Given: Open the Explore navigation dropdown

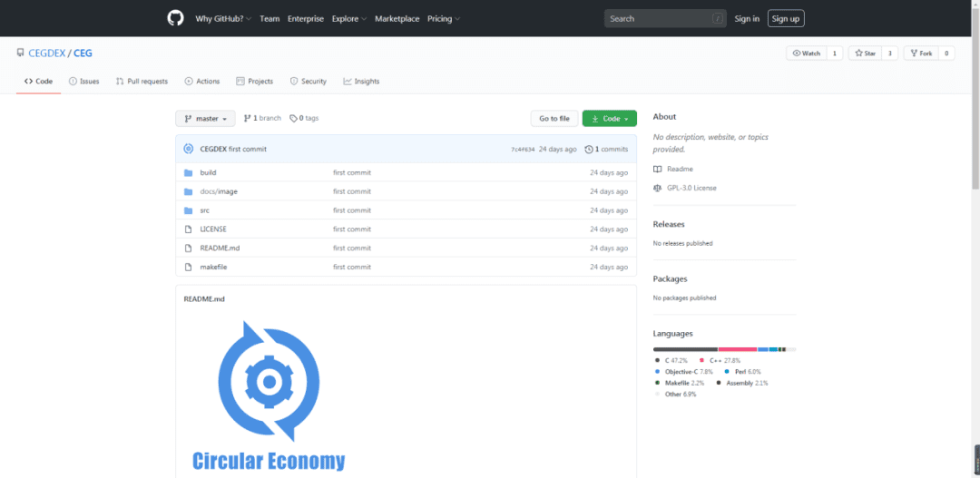Looking at the screenshot, I should point(349,19).
